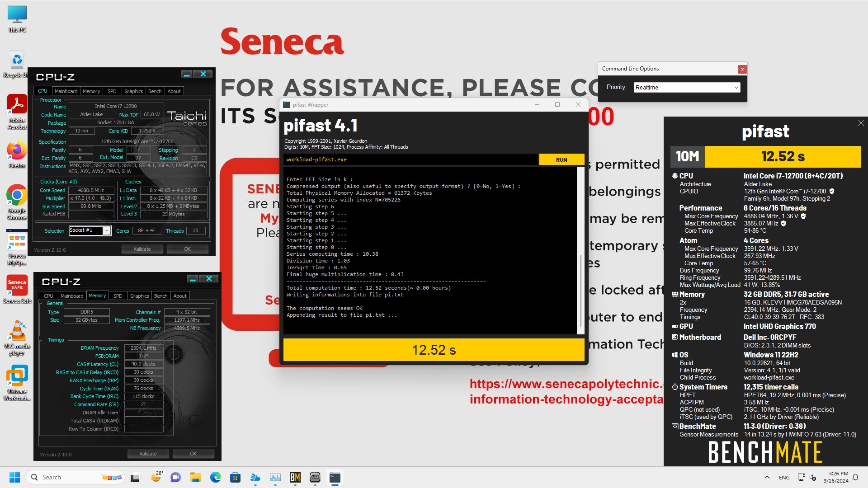
Task: Open the ASRock CPU-Z taskbar icon
Action: (x=315, y=477)
